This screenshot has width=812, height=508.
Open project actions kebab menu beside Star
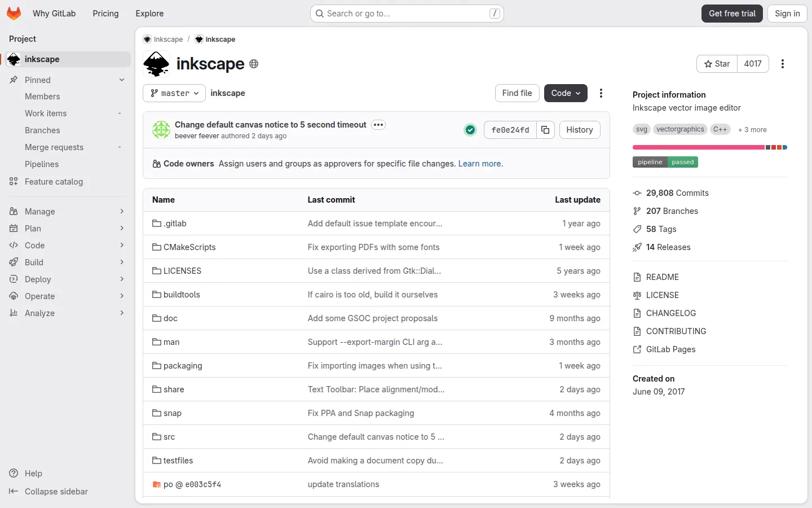[783, 64]
